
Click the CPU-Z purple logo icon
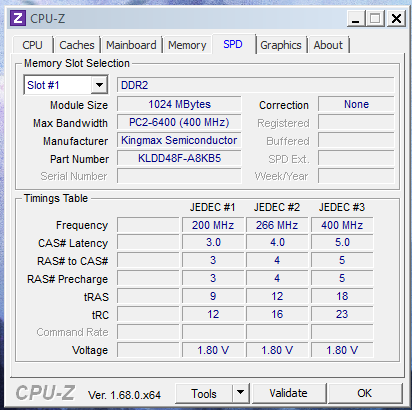[x=18, y=18]
